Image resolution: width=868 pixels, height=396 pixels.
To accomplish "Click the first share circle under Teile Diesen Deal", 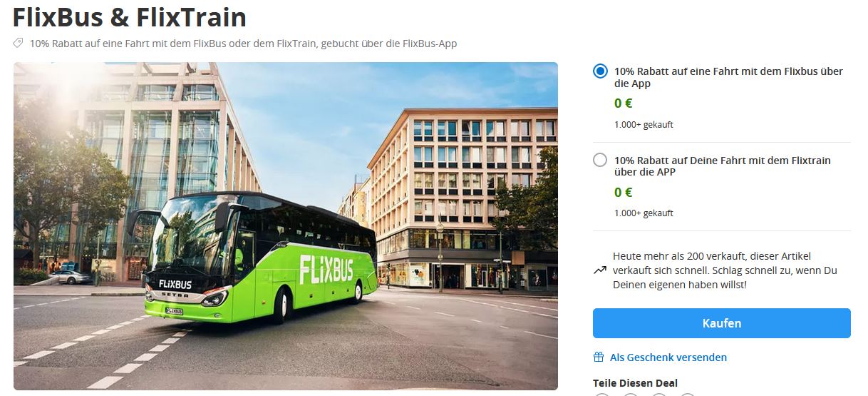I will 602,394.
